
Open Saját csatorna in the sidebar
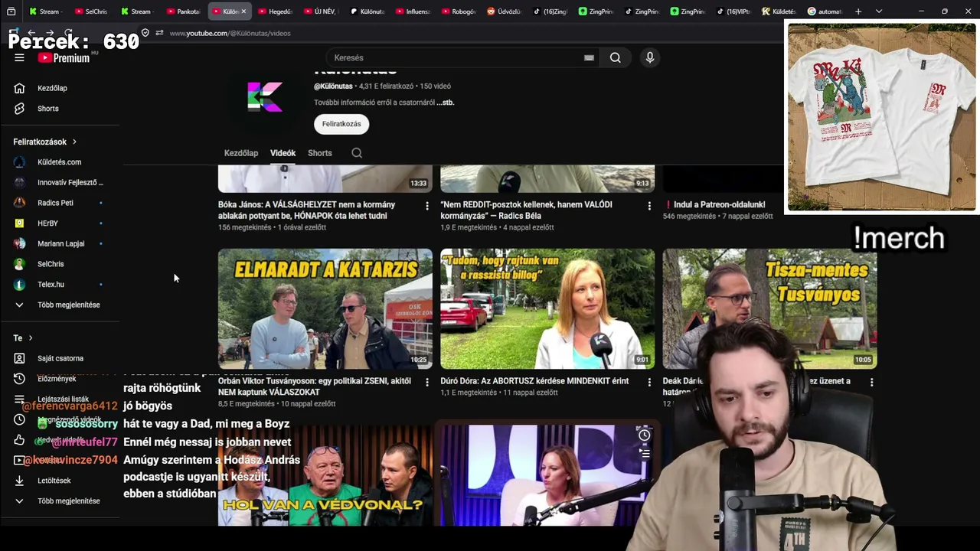point(60,358)
